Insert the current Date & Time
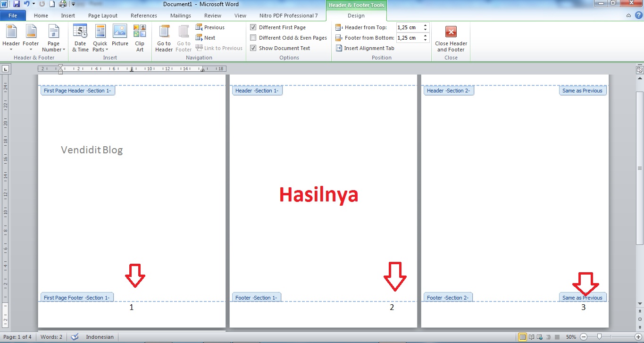Image resolution: width=644 pixels, height=343 pixels. pyautogui.click(x=80, y=38)
